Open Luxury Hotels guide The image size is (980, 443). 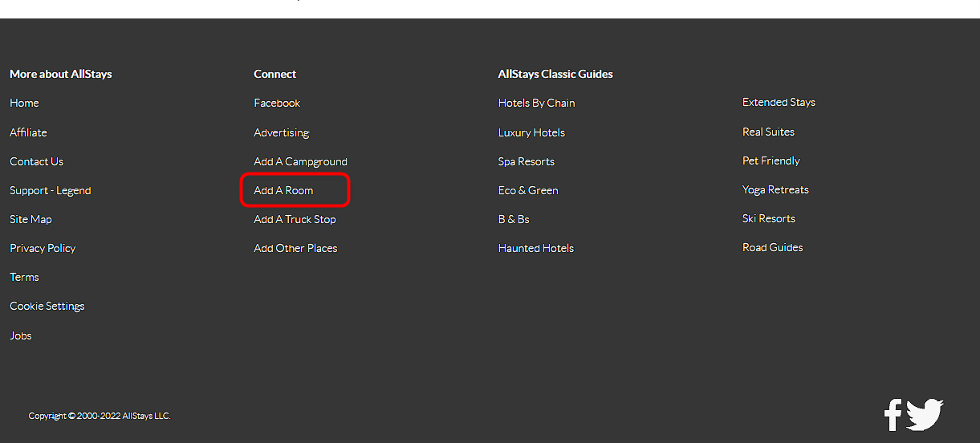(531, 132)
